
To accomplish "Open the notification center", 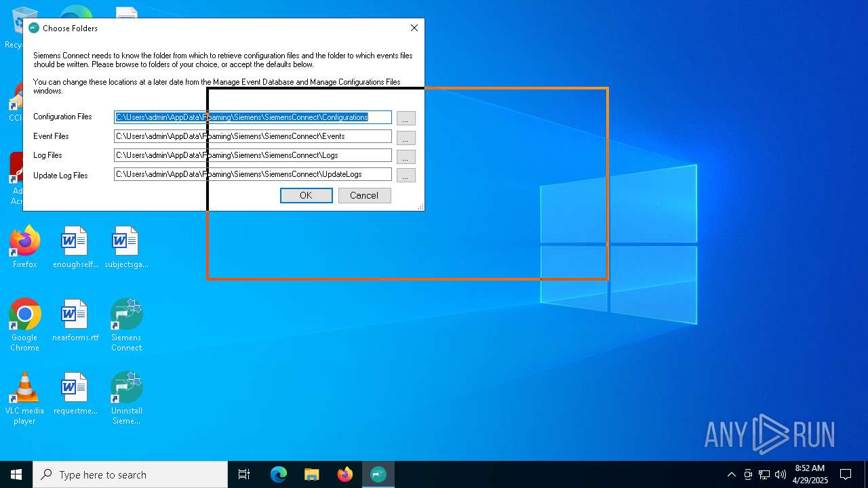I will [x=846, y=474].
